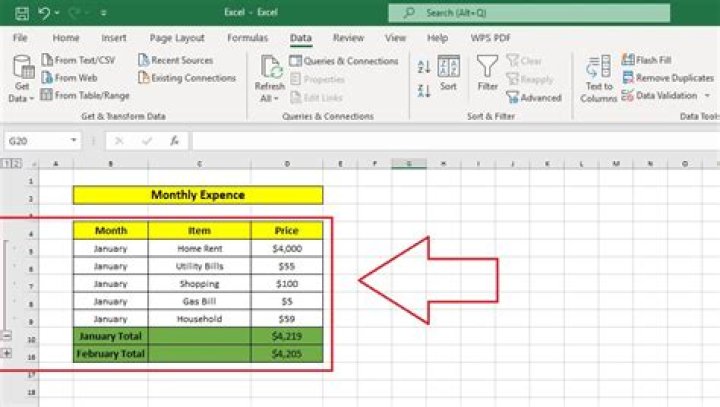Click the Undo arrow icon

click(44, 13)
